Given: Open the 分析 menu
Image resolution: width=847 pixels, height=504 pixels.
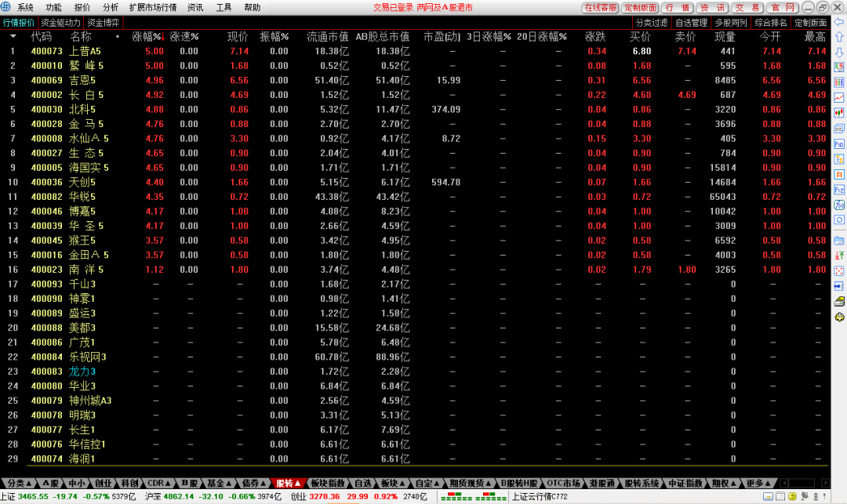Looking at the screenshot, I should pos(111,7).
